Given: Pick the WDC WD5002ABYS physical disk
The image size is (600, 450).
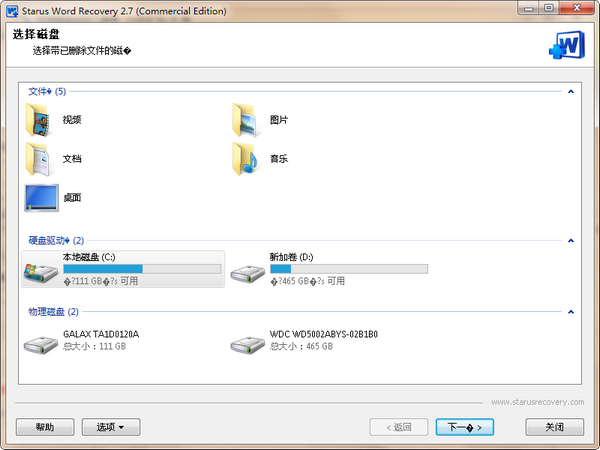Looking at the screenshot, I should (x=246, y=341).
